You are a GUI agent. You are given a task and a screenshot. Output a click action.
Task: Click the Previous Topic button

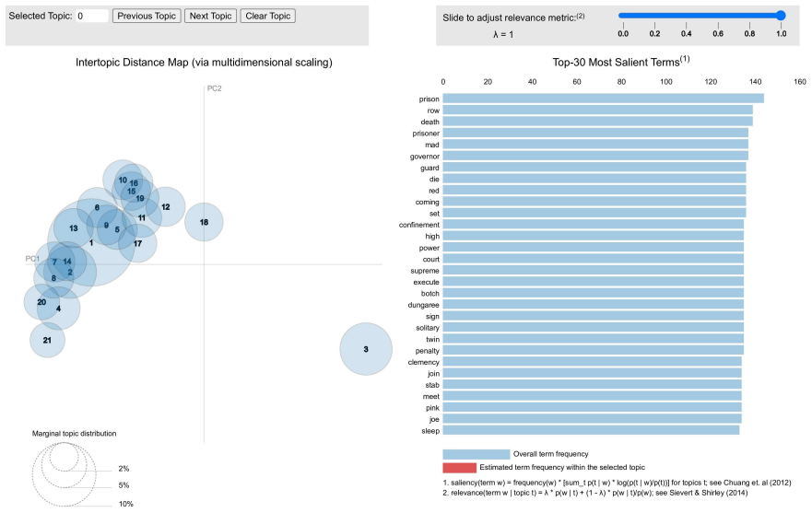point(147,16)
